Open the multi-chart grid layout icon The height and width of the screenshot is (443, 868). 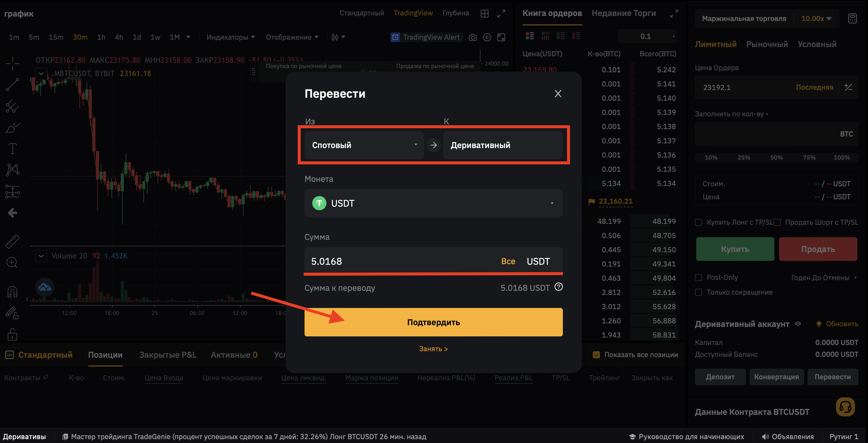coord(485,14)
